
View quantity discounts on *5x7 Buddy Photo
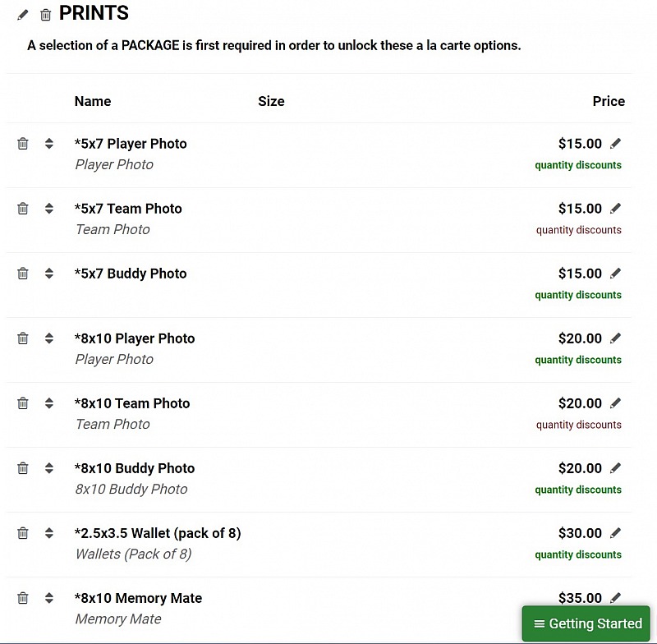578,295
